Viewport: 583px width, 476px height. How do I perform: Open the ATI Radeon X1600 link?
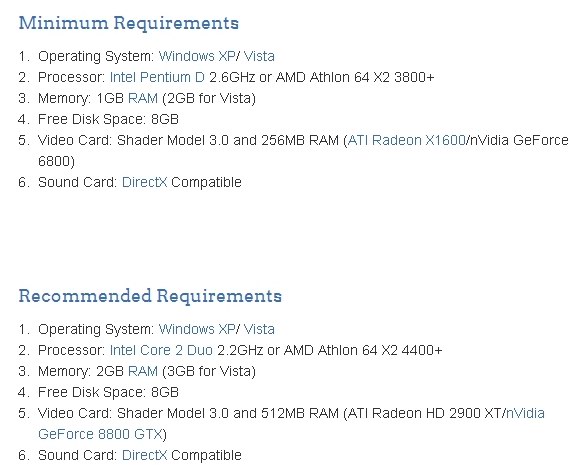[x=406, y=140]
